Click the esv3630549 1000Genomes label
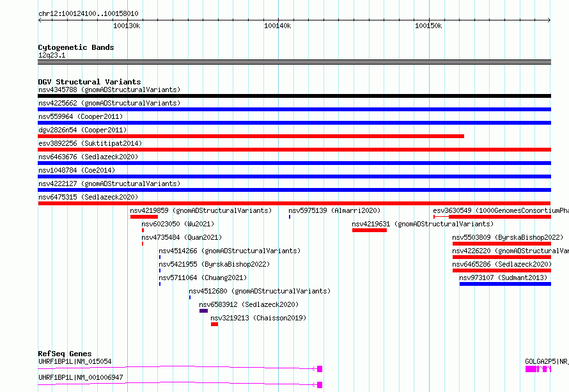 501,210
